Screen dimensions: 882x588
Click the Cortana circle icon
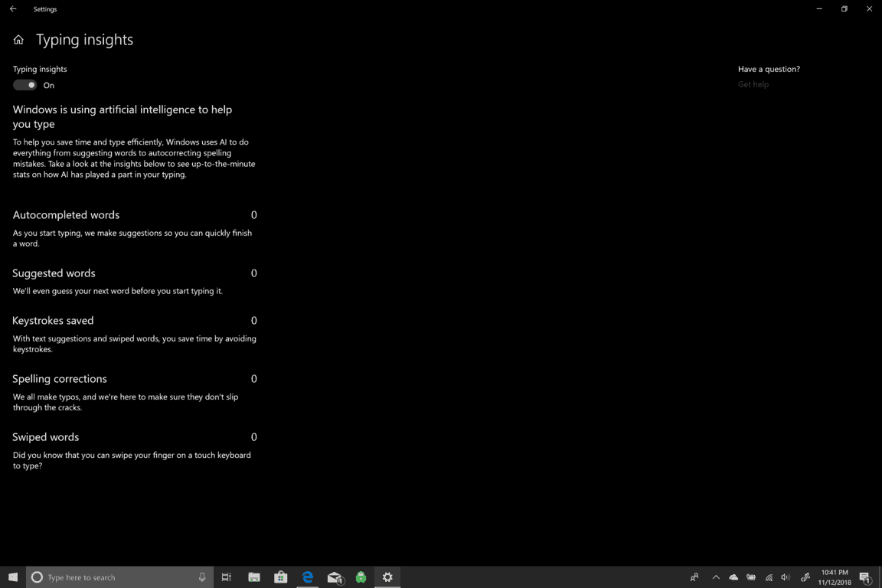[x=37, y=577]
